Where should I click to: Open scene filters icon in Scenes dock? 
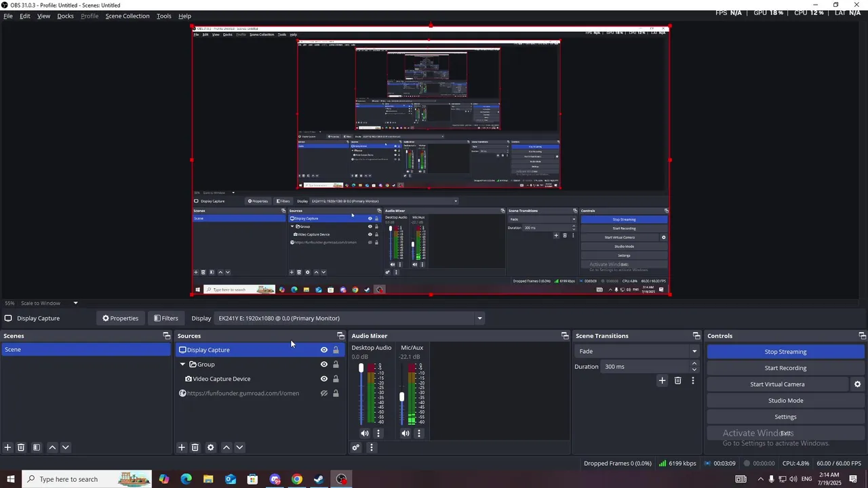tap(37, 447)
